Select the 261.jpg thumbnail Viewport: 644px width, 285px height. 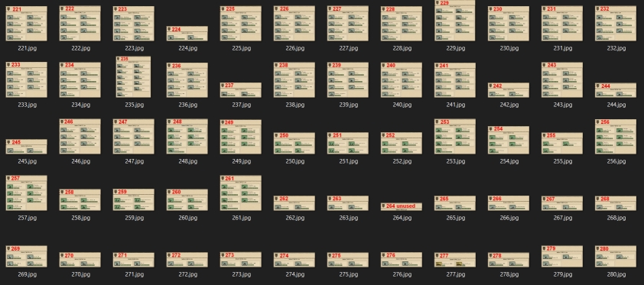coord(240,193)
